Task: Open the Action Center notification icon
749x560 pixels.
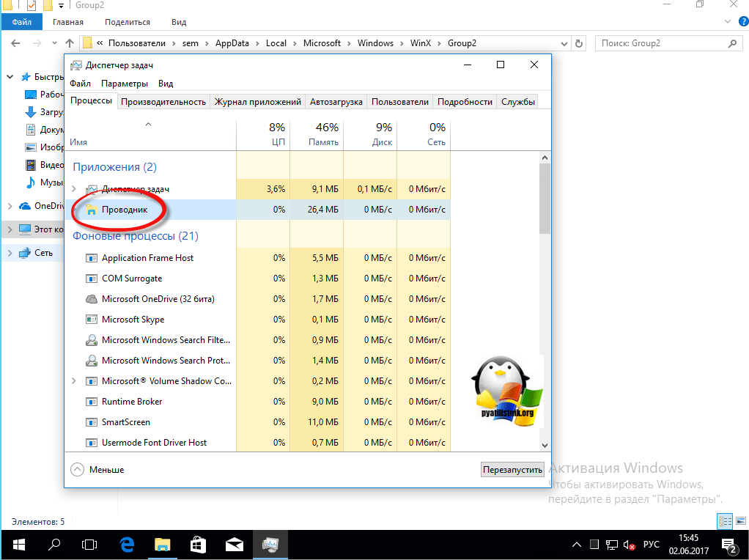Action: 729,545
